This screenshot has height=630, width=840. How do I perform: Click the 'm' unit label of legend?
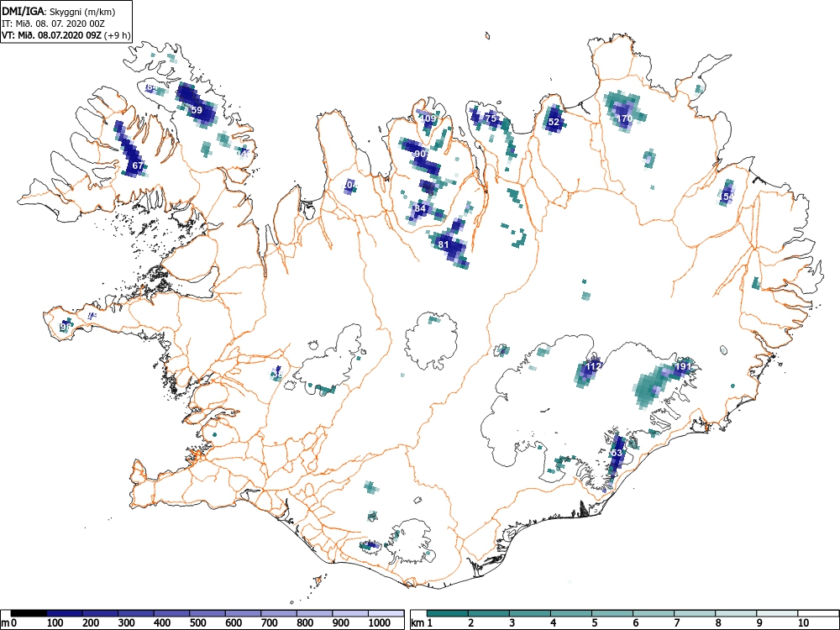pyautogui.click(x=5, y=623)
